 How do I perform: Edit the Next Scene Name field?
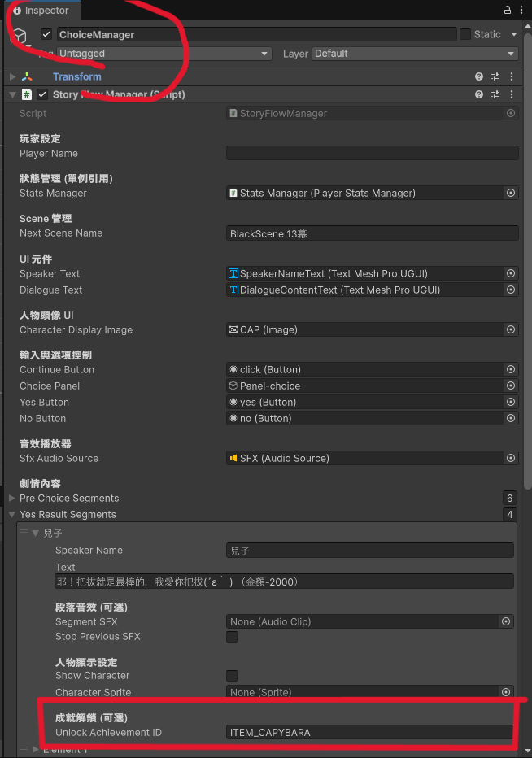[x=373, y=233]
